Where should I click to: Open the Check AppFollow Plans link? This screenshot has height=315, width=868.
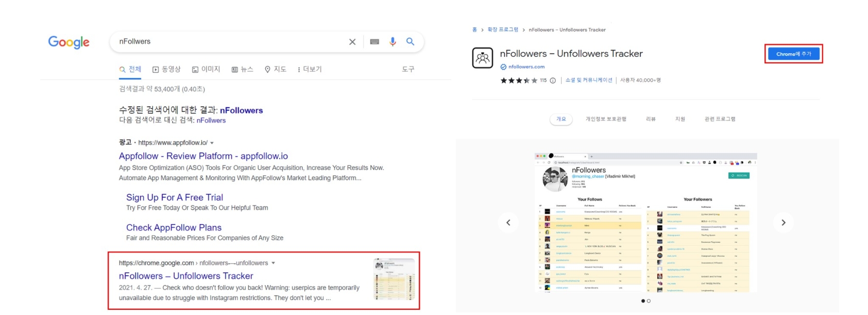174,227
